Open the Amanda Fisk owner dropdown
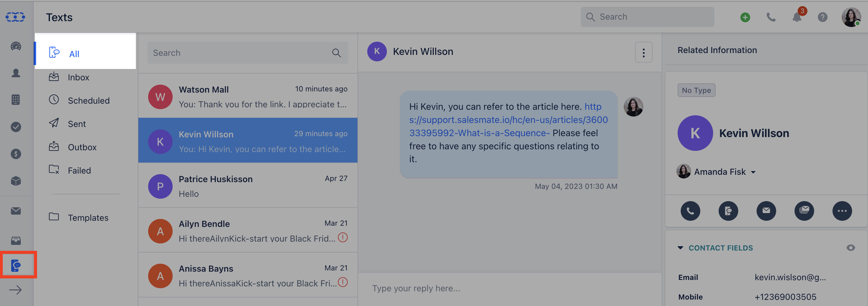The height and width of the screenshot is (306, 868). pos(754,172)
